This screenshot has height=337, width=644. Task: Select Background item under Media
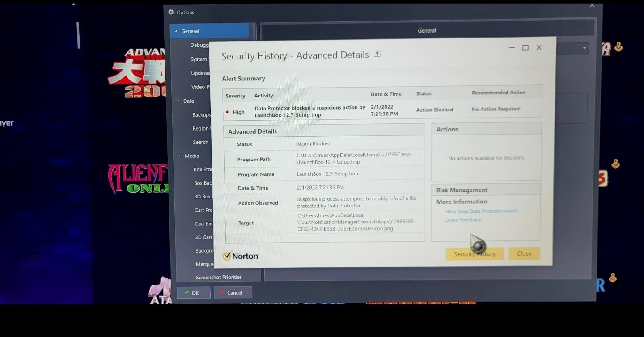coord(205,251)
